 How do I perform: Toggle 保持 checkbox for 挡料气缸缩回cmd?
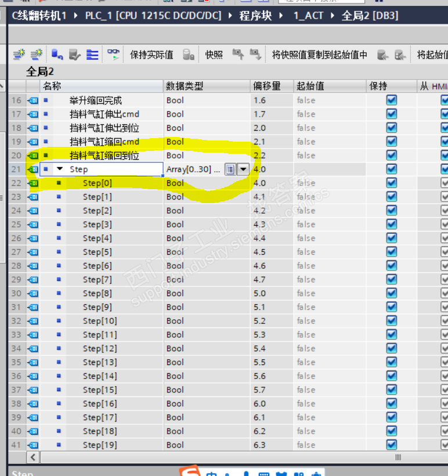pos(392,142)
